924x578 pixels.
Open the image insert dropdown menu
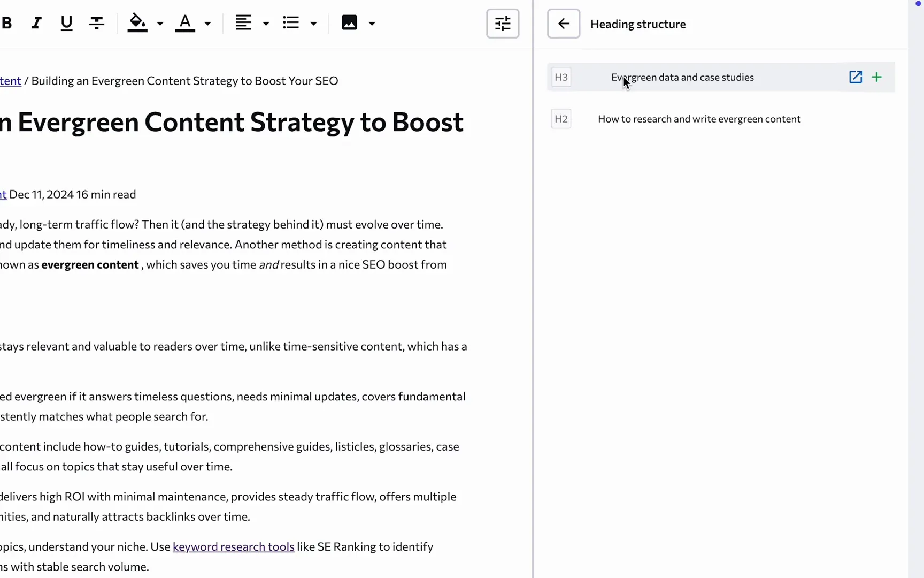click(373, 24)
